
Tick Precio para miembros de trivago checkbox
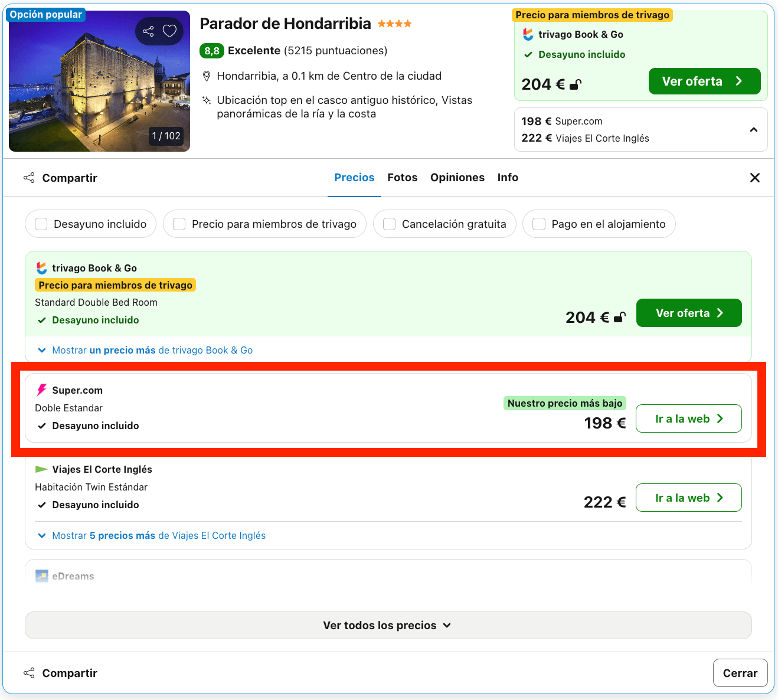pos(179,224)
